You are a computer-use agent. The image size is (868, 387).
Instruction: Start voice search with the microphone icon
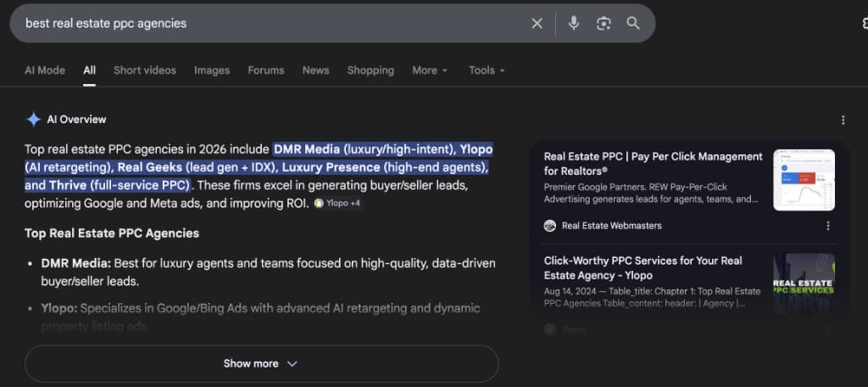tap(574, 23)
